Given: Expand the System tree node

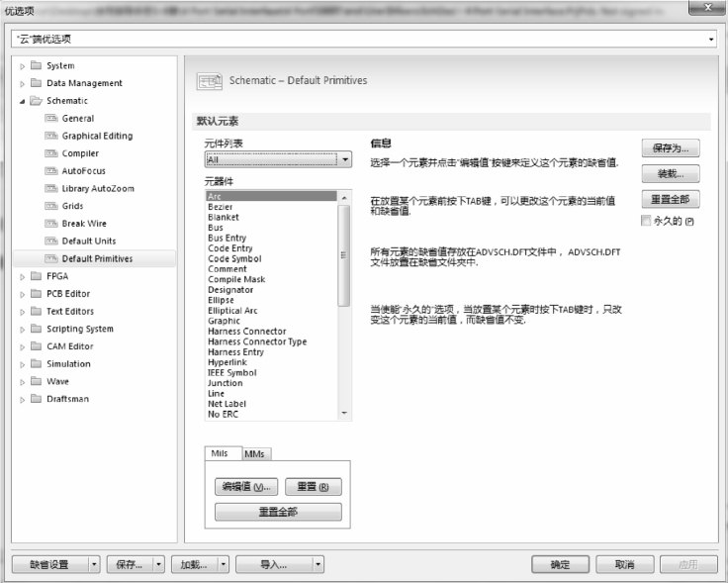Looking at the screenshot, I should pyautogui.click(x=23, y=66).
